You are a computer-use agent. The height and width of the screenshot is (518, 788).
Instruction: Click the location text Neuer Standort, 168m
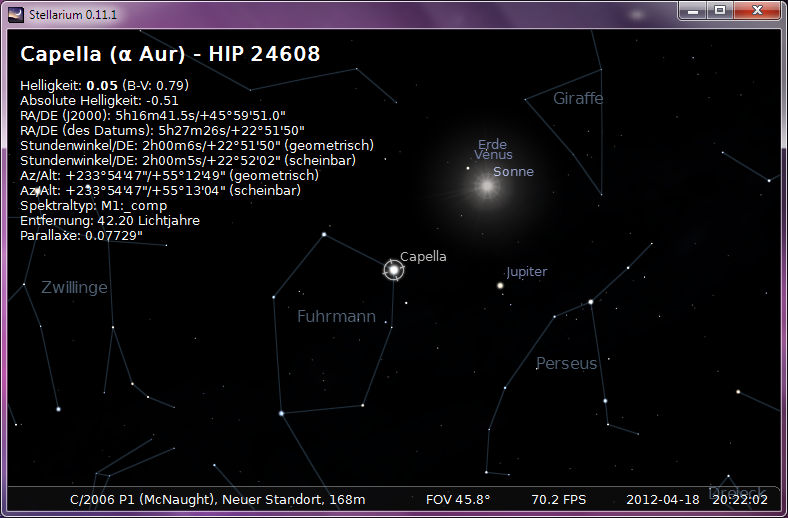tap(294, 499)
